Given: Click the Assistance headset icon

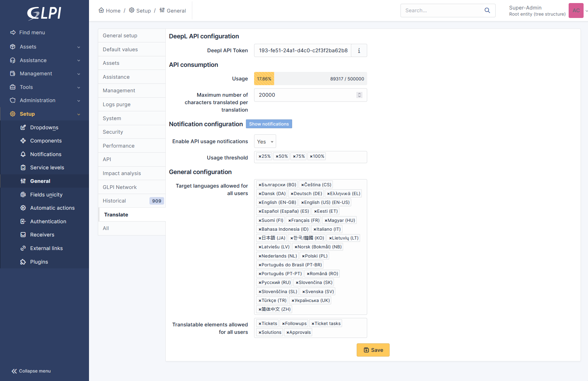Looking at the screenshot, I should click(x=13, y=60).
